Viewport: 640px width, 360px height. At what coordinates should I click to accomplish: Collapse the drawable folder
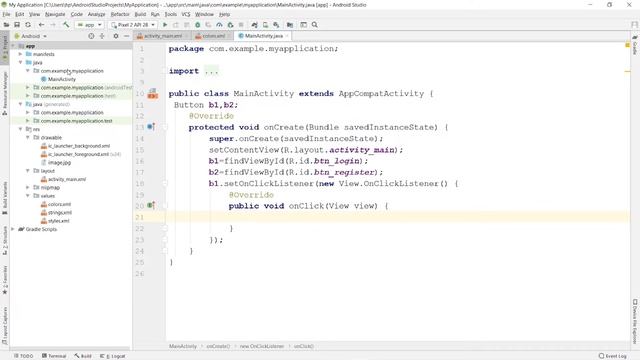pyautogui.click(x=28, y=138)
